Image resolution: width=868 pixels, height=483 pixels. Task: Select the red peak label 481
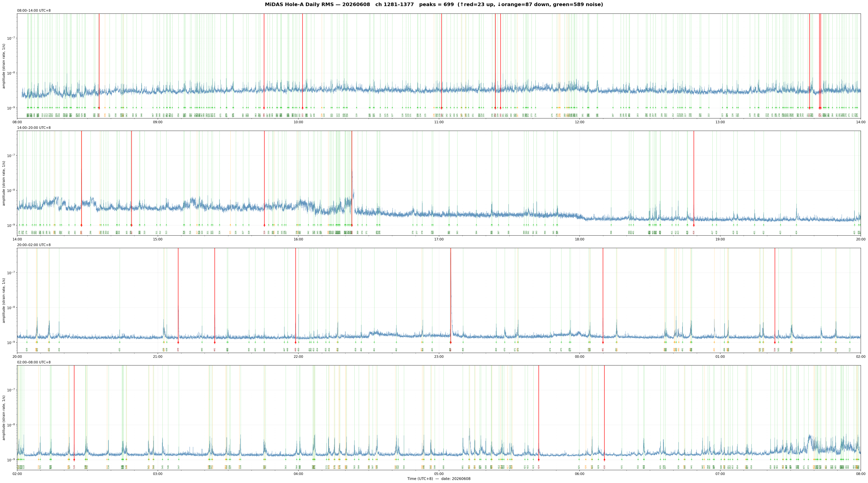pos(603,350)
